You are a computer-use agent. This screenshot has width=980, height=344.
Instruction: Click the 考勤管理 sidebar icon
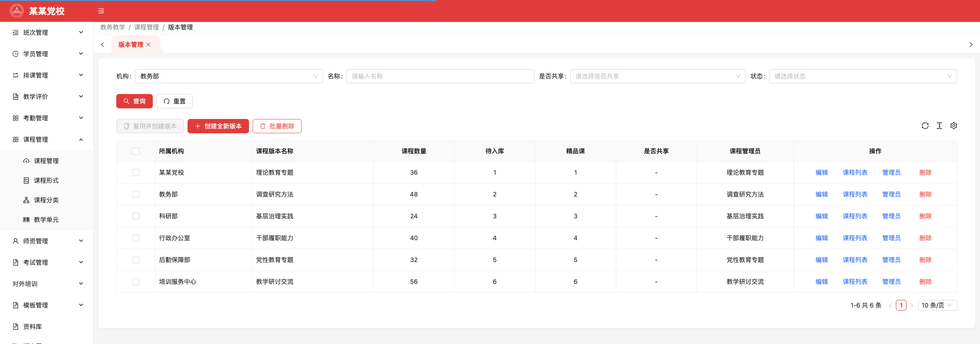[16, 118]
